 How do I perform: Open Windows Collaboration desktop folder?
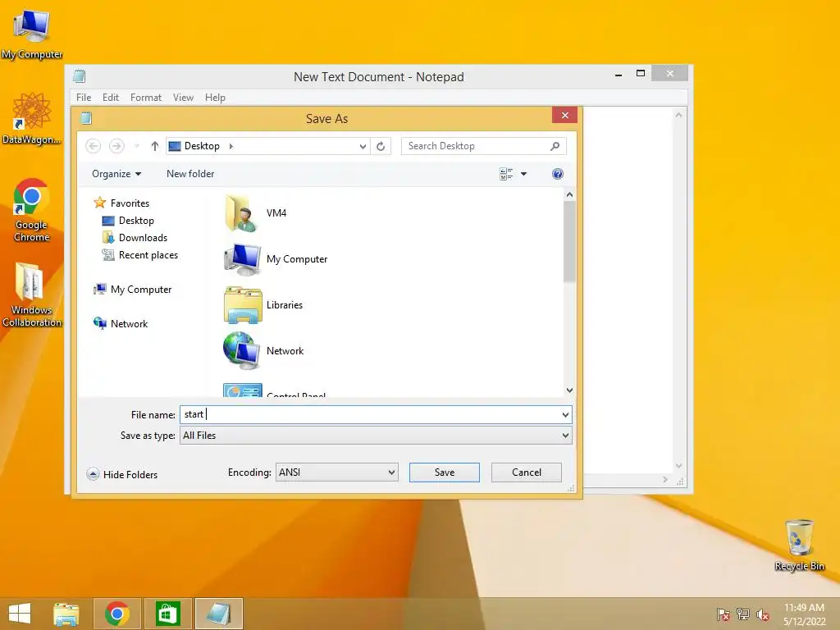click(x=32, y=294)
